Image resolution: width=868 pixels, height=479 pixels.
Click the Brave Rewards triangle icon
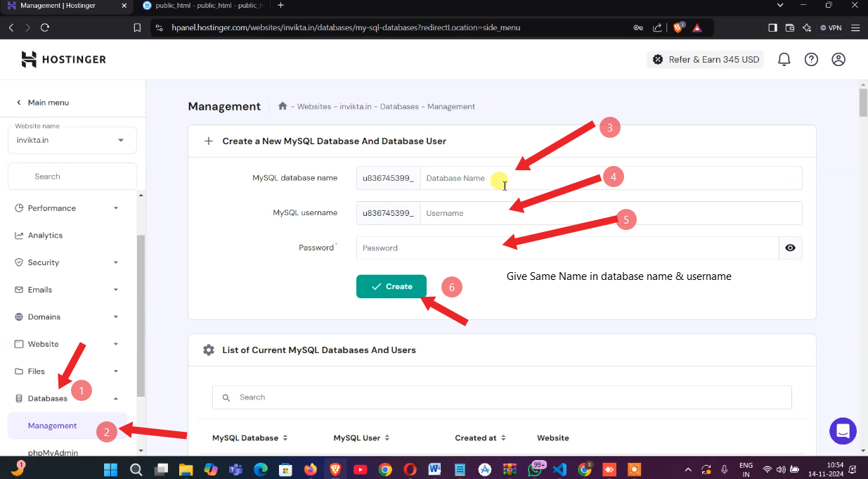pos(697,28)
